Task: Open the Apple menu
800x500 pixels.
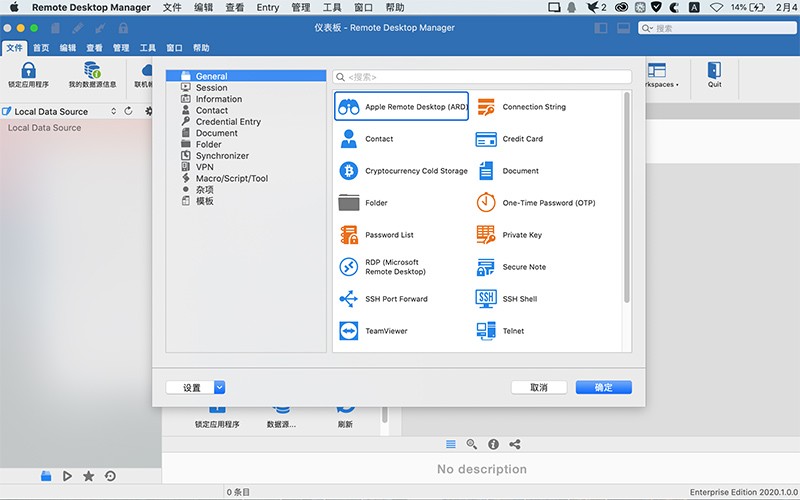Action: tap(14, 7)
